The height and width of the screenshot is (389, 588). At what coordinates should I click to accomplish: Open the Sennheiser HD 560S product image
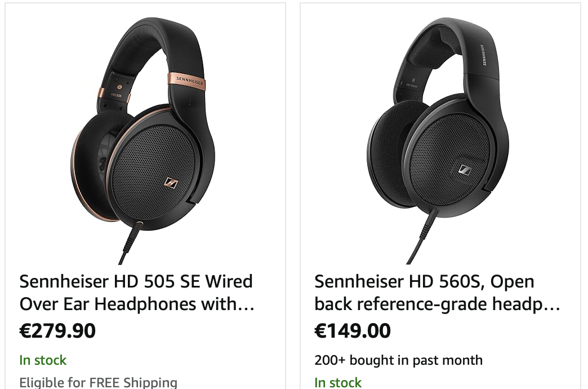[x=439, y=141]
